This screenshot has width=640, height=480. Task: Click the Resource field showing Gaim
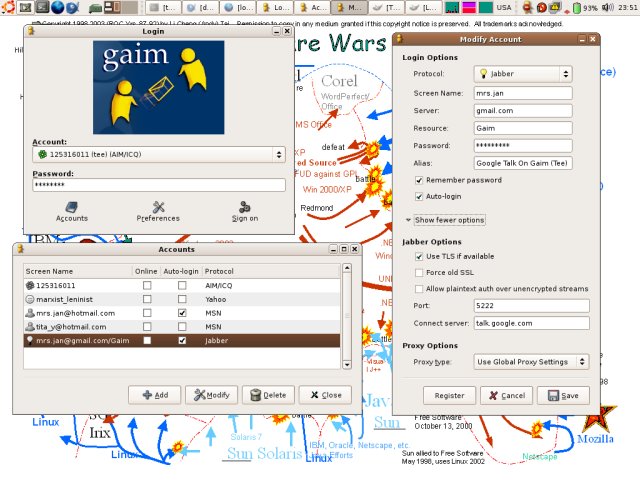click(x=523, y=128)
